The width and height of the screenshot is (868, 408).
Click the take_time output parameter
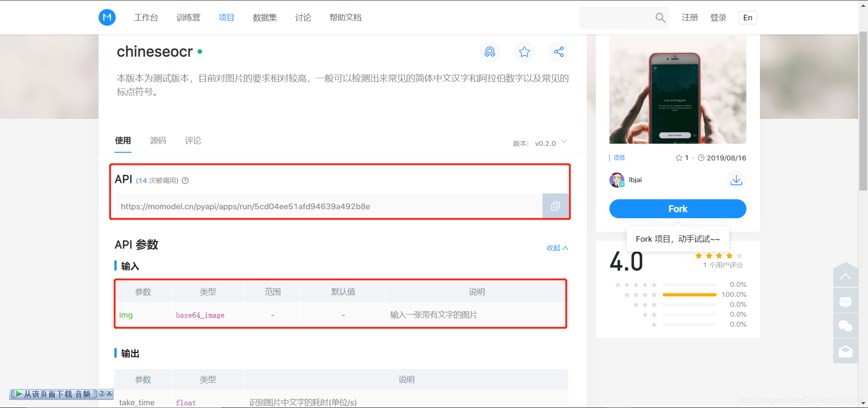point(137,402)
